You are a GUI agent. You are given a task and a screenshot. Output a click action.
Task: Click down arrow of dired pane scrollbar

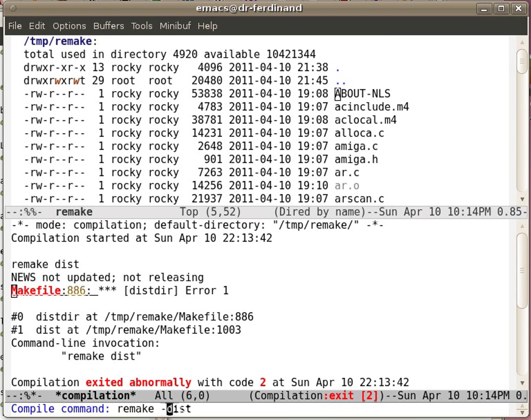[x=522, y=199]
